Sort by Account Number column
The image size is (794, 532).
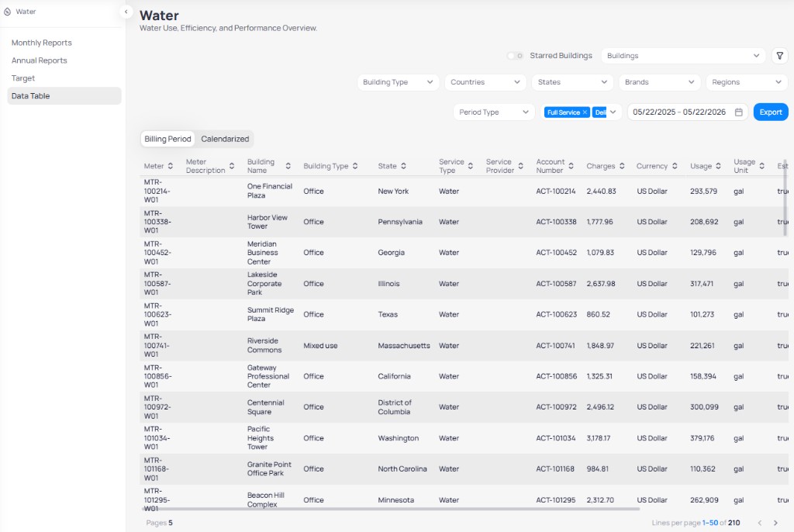coord(571,166)
